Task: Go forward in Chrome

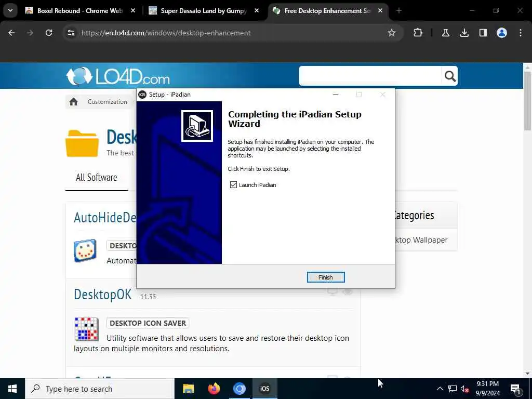Action: (x=30, y=33)
